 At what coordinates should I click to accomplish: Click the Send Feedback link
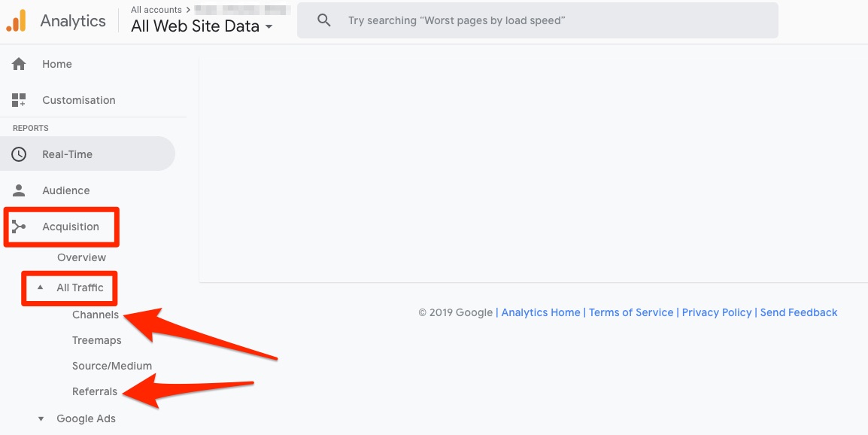(799, 312)
